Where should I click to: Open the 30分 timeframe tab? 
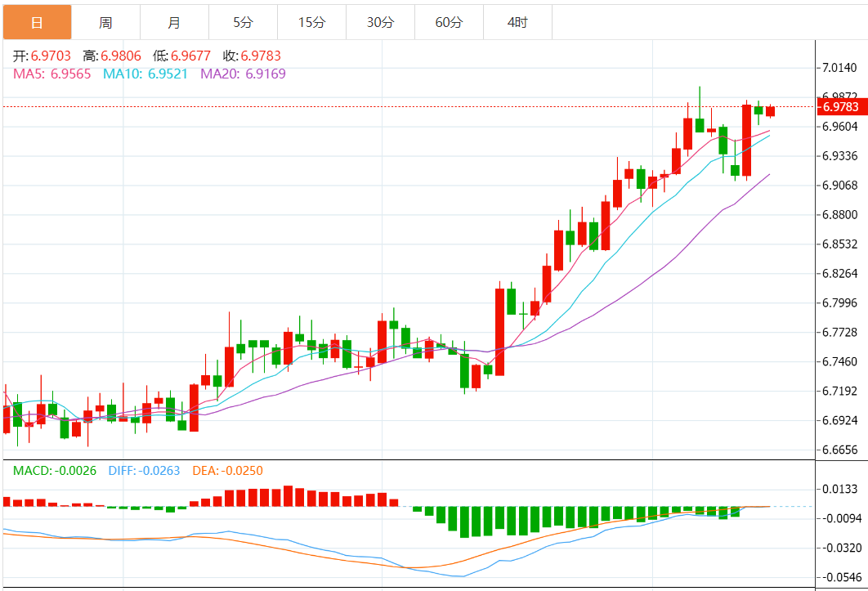click(x=380, y=22)
